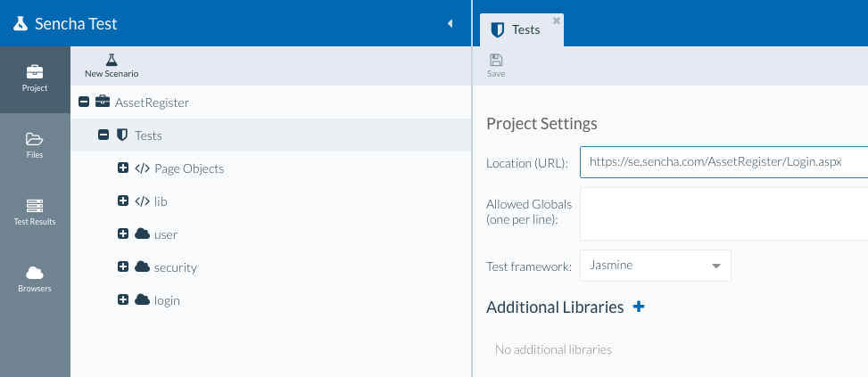Screen dimensions: 868x377
Task: Click the Sencha Test logo icon
Action: (x=21, y=24)
